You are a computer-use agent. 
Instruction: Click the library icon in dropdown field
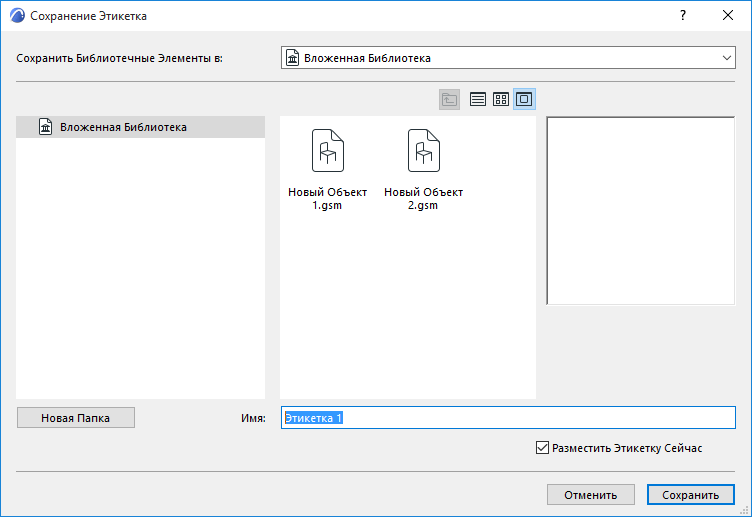point(292,58)
